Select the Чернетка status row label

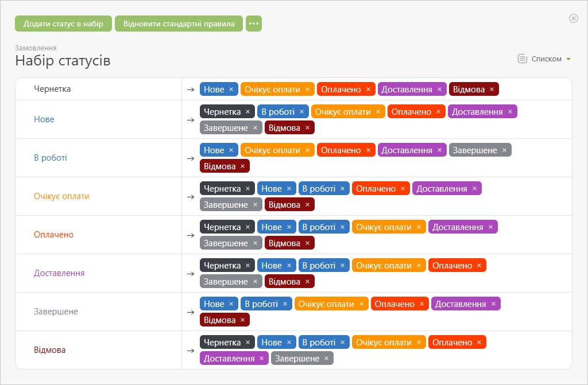pos(52,89)
